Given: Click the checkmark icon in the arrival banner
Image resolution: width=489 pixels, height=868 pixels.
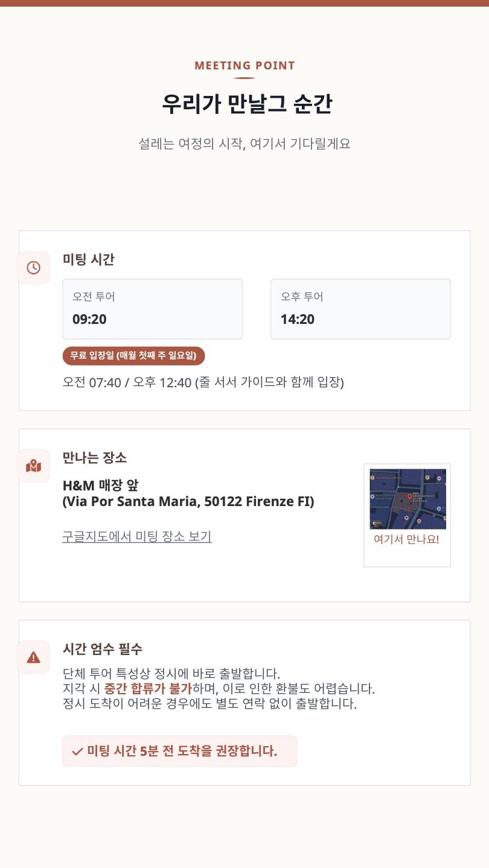Looking at the screenshot, I should (77, 752).
